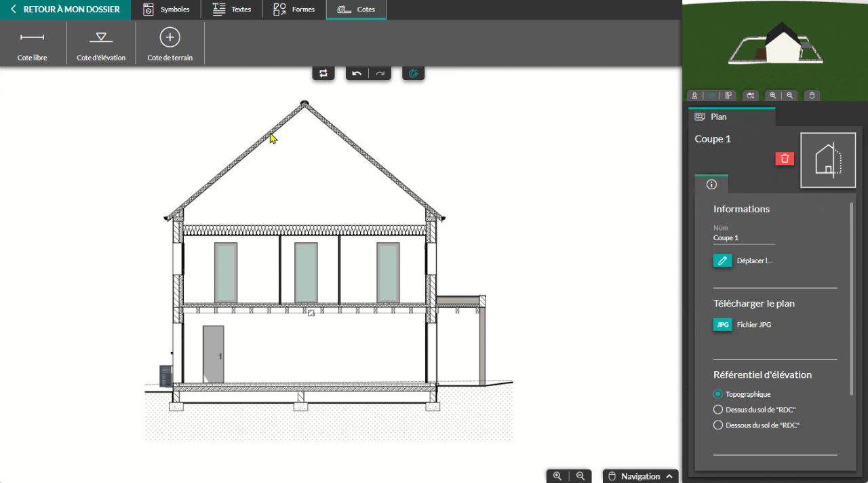Zoom in on the 3D preview
Image resolution: width=868 pixels, height=483 pixels.
[x=772, y=96]
